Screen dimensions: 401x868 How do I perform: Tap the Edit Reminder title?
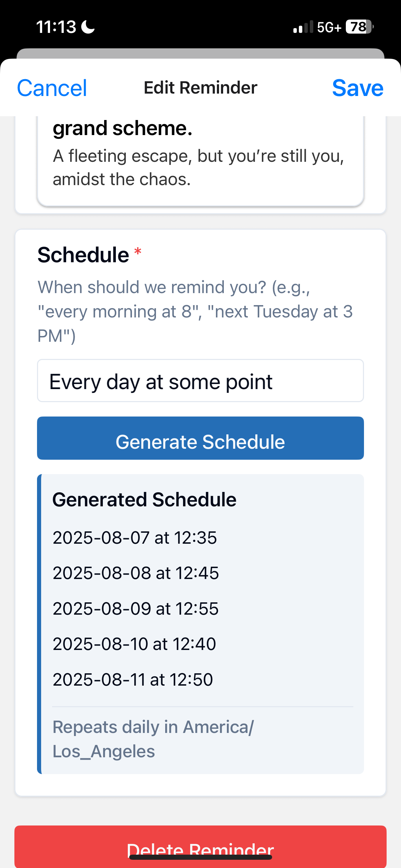tap(200, 88)
